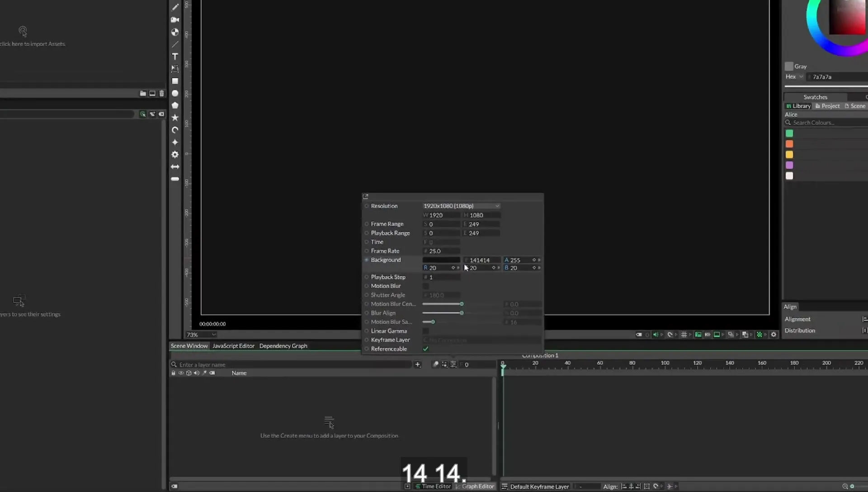Select the Arc shape tool
The image size is (868, 492).
(175, 130)
